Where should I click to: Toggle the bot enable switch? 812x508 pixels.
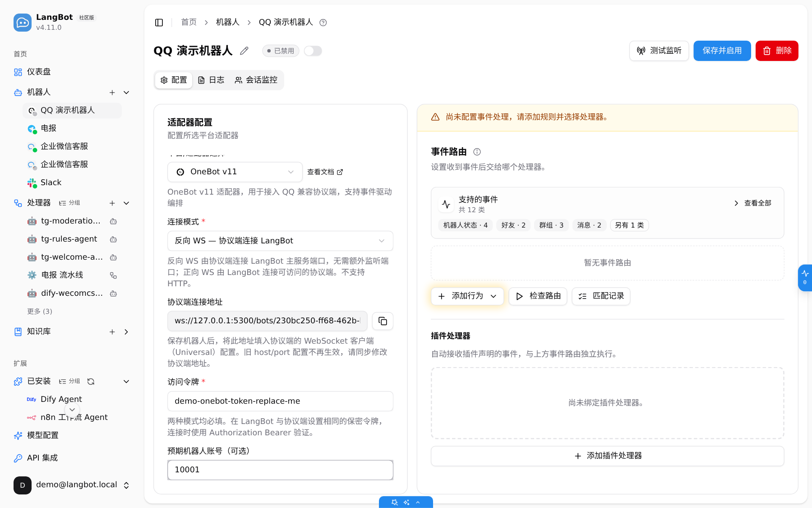click(313, 51)
